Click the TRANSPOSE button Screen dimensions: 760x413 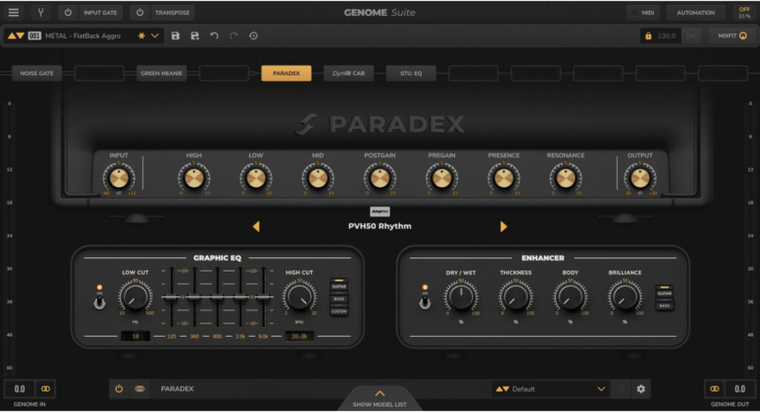pyautogui.click(x=172, y=13)
